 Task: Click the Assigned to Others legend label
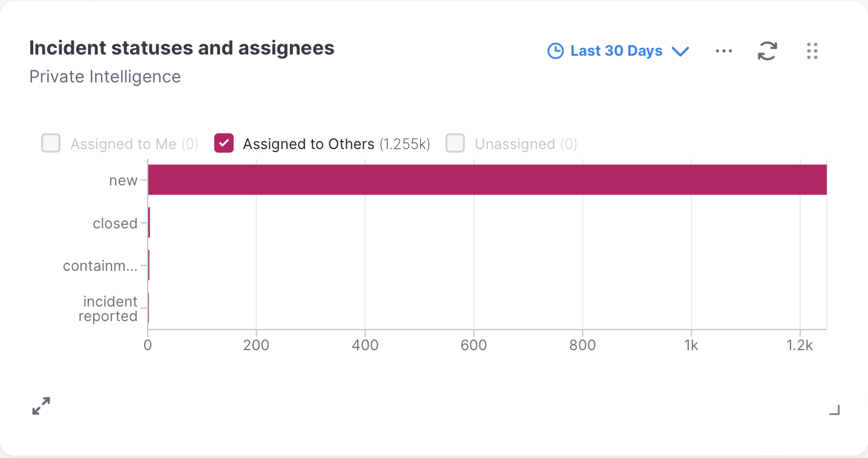[x=308, y=144]
